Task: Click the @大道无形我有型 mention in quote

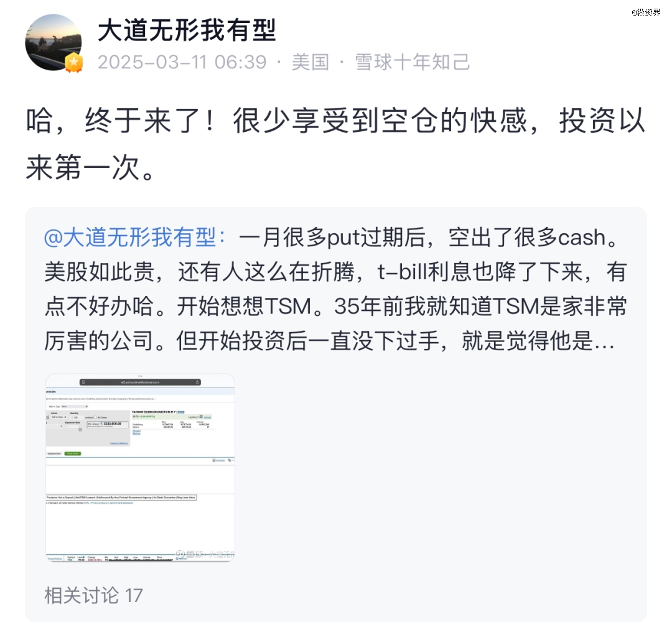Action: [x=134, y=237]
